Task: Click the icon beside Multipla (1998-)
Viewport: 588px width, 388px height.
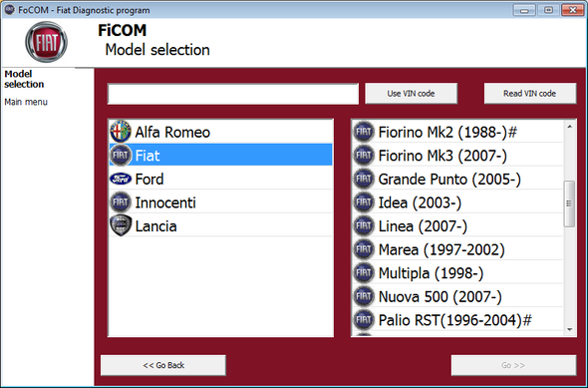Action: pos(364,273)
